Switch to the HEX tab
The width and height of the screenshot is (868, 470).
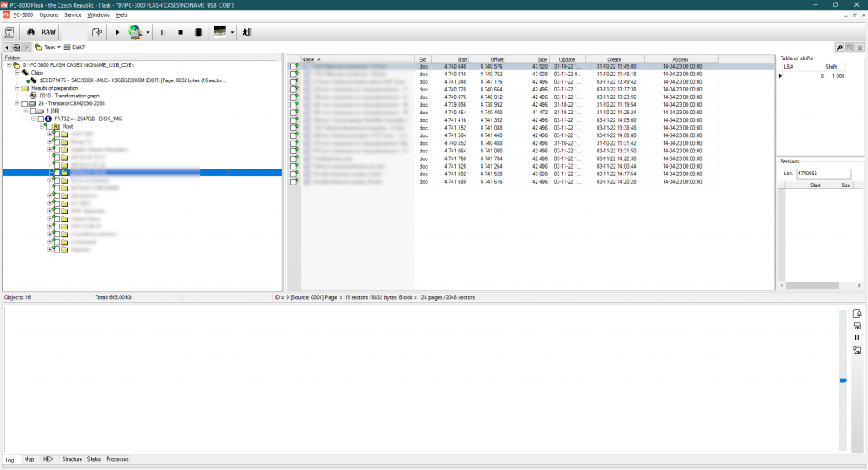coord(48,459)
